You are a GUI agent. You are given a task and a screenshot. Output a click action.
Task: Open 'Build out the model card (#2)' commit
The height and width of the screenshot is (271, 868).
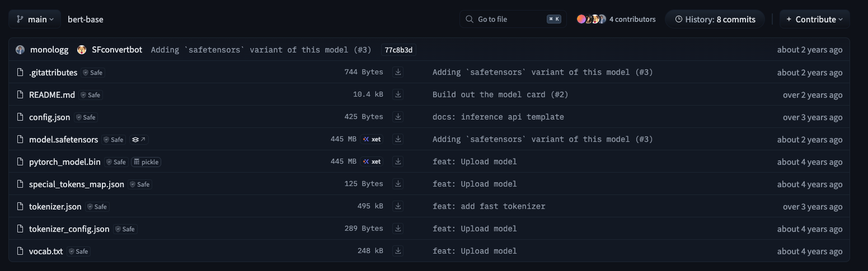500,94
